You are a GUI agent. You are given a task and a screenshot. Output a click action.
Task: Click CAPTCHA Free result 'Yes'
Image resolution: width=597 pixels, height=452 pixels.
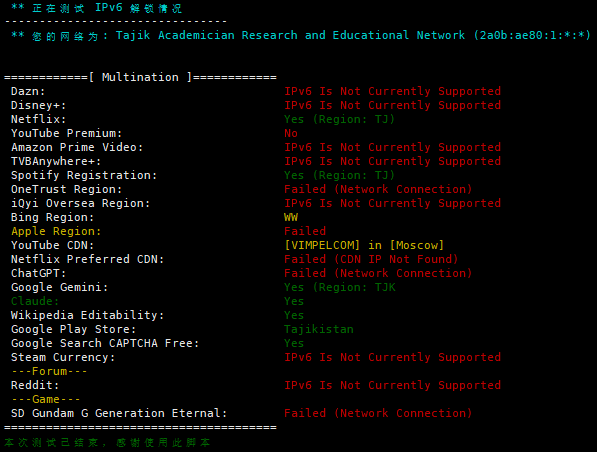(x=294, y=343)
